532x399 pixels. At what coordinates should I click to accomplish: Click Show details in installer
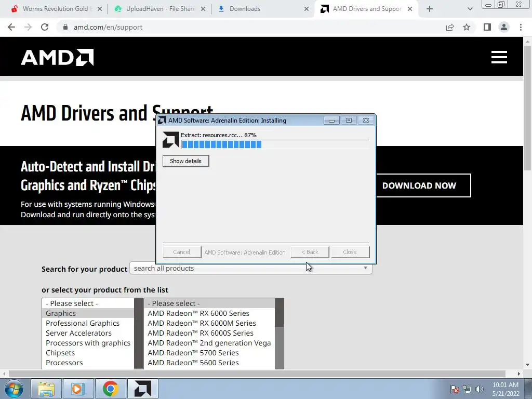[x=185, y=161]
